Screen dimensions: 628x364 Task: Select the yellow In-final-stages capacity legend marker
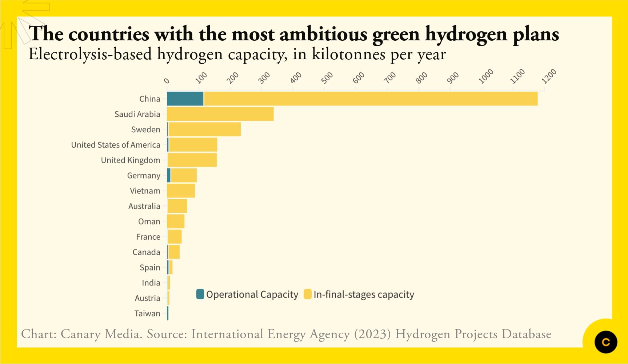point(309,295)
